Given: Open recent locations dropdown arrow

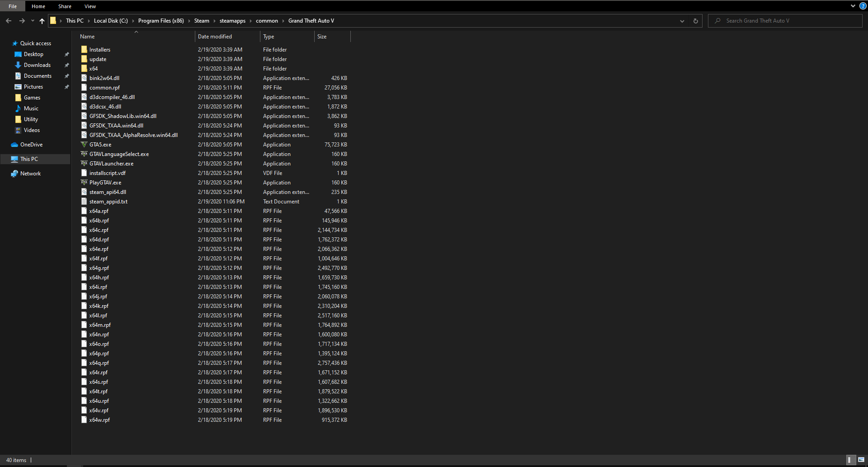Looking at the screenshot, I should click(33, 21).
